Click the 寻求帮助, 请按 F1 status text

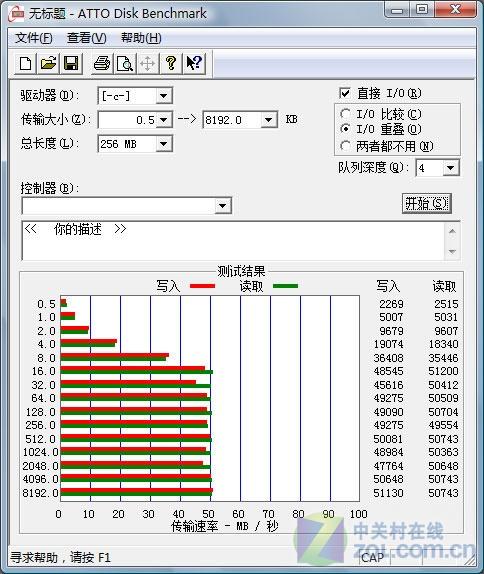pos(60,558)
